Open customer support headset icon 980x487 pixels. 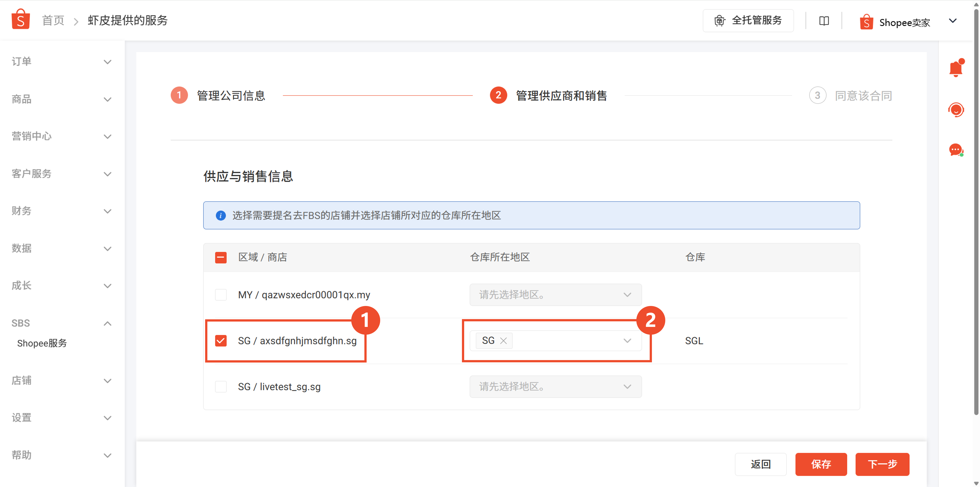pyautogui.click(x=956, y=110)
